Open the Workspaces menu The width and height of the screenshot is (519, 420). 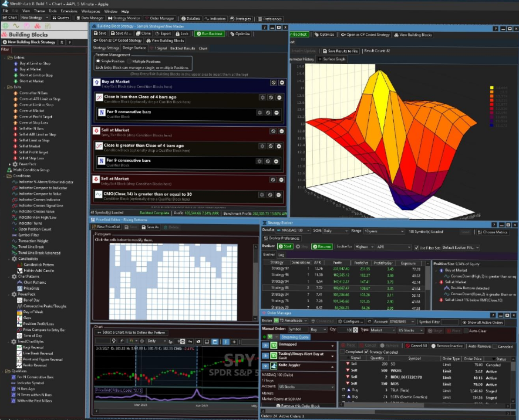pyautogui.click(x=90, y=11)
